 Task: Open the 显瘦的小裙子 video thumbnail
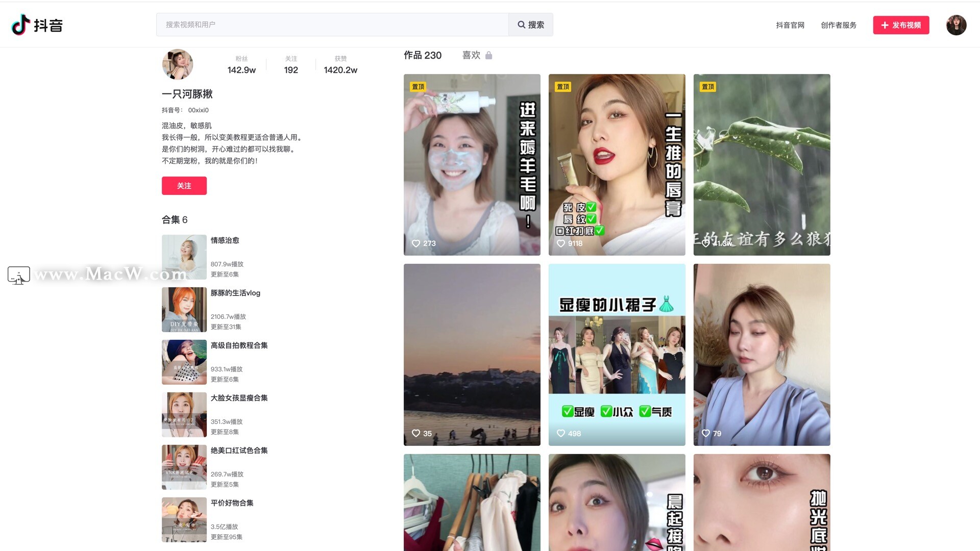pyautogui.click(x=617, y=354)
